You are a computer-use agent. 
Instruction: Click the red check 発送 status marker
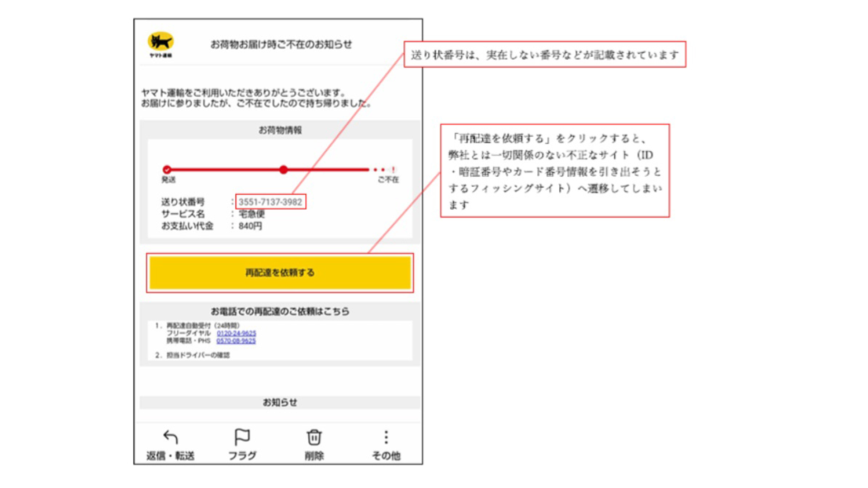167,170
